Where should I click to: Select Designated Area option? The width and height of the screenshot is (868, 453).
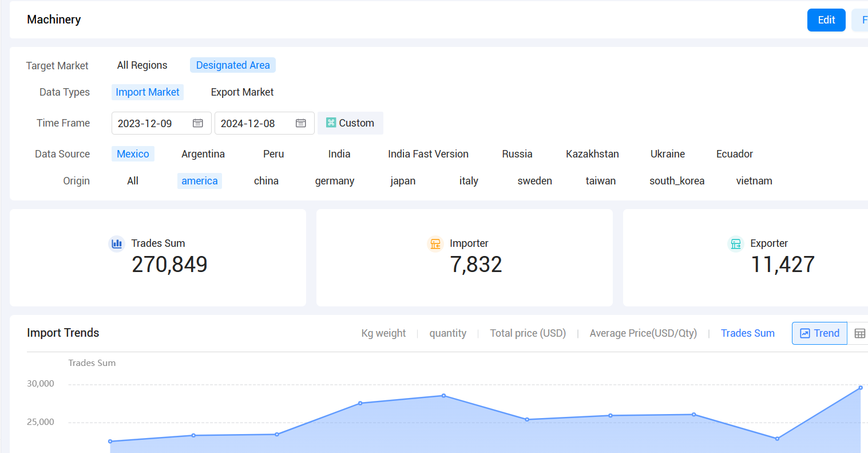(233, 65)
